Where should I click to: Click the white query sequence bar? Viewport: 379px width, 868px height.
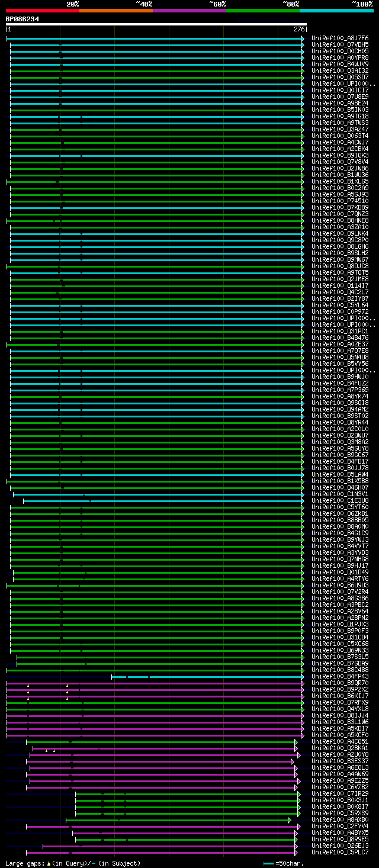(156, 24)
